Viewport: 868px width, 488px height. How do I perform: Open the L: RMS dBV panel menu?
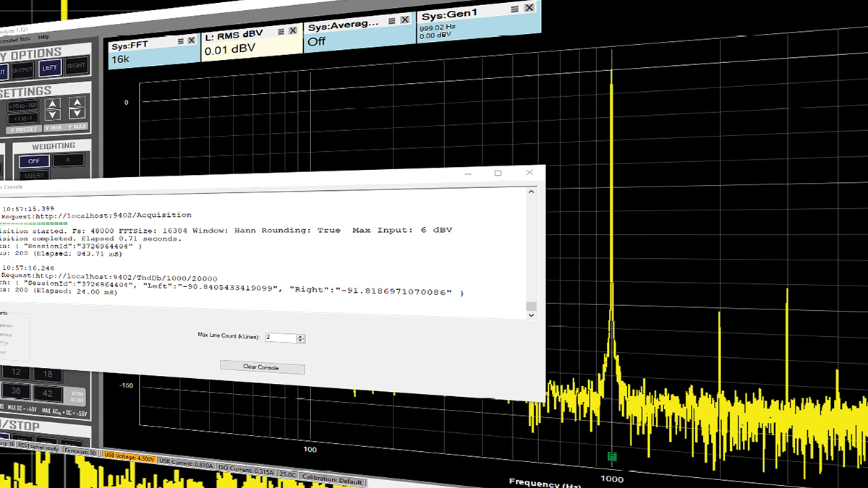pyautogui.click(x=281, y=31)
